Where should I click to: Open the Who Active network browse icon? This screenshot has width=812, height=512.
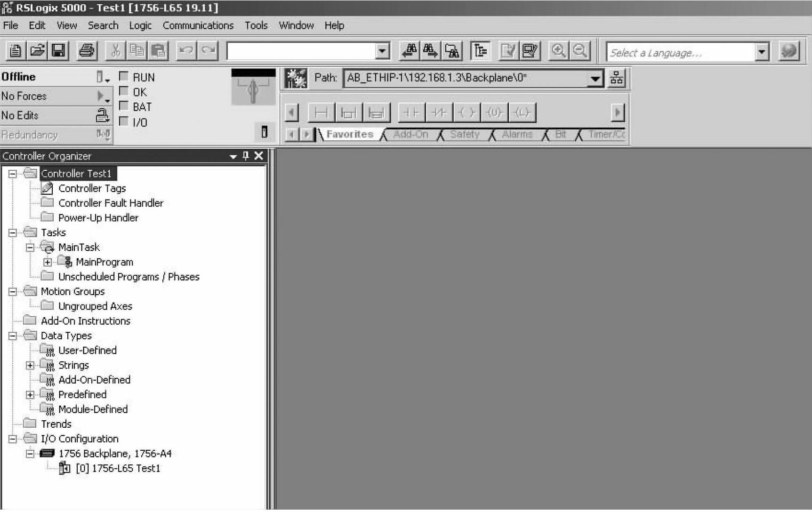pos(617,78)
